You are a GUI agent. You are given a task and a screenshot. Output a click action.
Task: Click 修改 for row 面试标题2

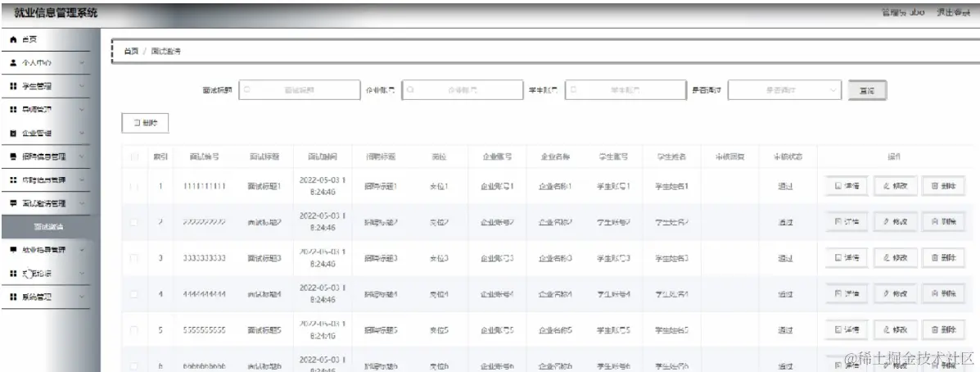click(895, 221)
